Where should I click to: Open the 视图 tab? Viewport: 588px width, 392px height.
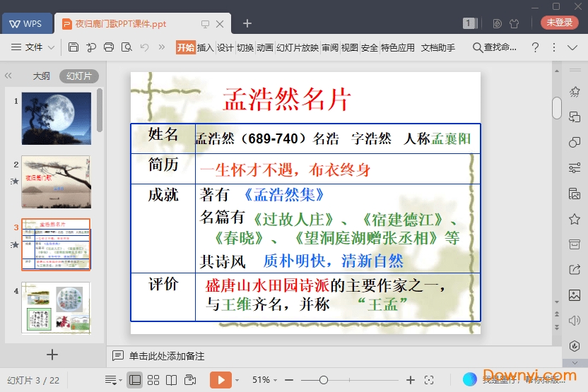tap(350, 47)
